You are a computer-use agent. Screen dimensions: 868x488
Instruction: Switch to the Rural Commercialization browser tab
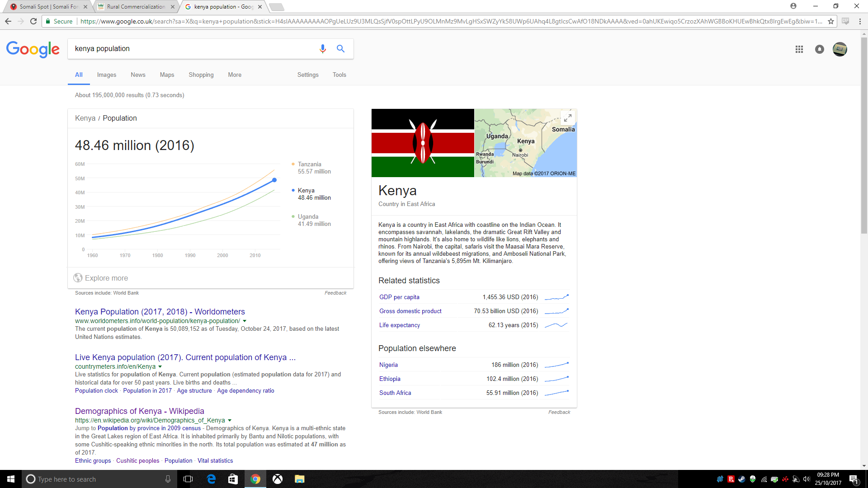pos(136,7)
